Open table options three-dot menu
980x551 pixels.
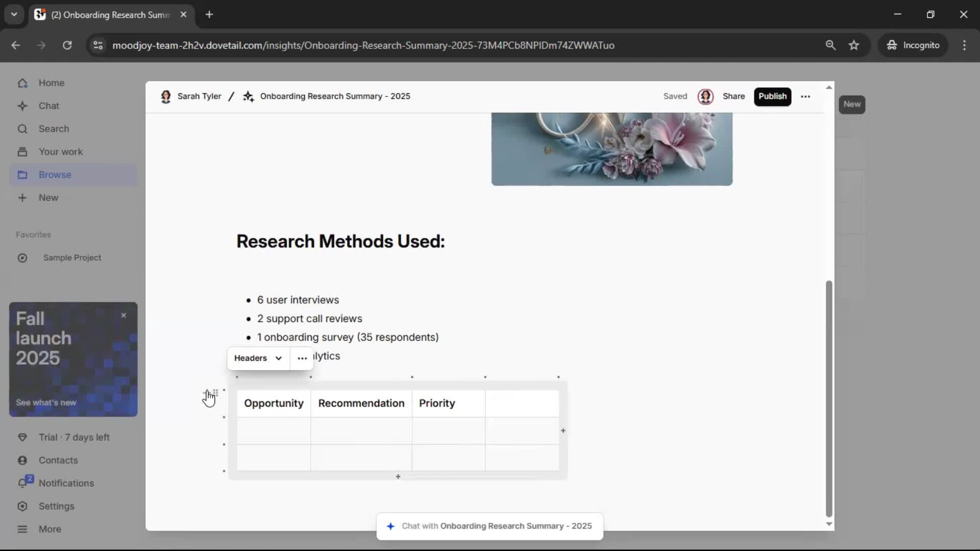coord(302,358)
